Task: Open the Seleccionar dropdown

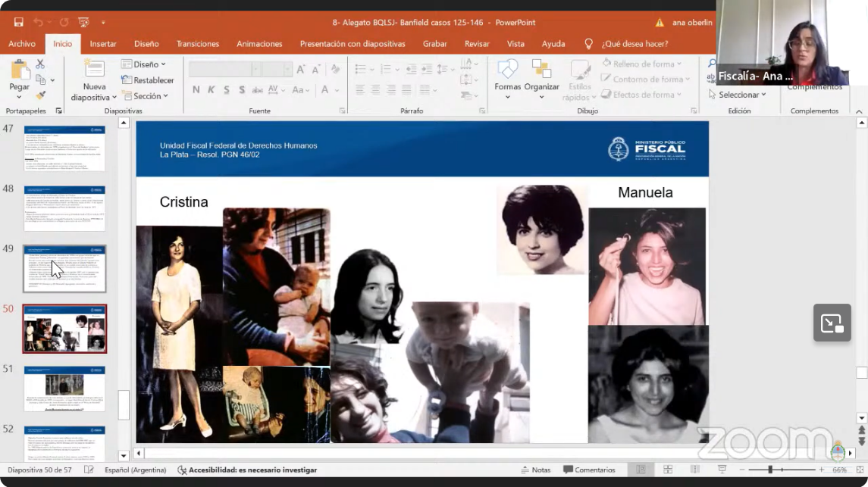Action: (x=738, y=95)
